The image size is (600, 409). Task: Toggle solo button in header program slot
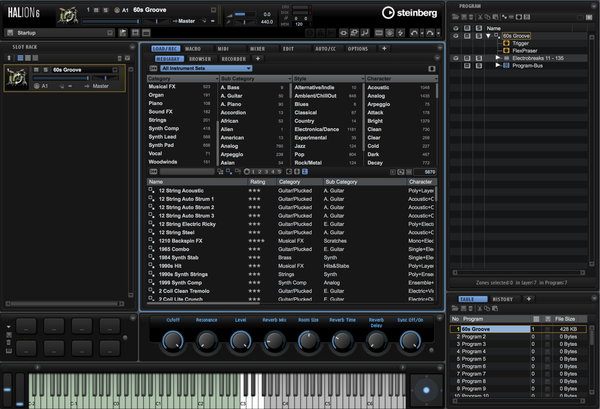(x=106, y=10)
